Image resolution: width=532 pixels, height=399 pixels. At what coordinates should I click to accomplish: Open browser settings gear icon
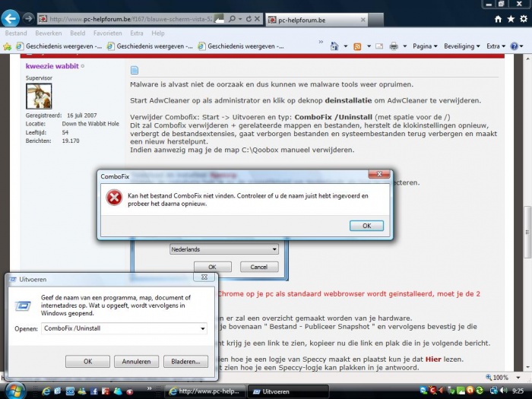tap(524, 19)
